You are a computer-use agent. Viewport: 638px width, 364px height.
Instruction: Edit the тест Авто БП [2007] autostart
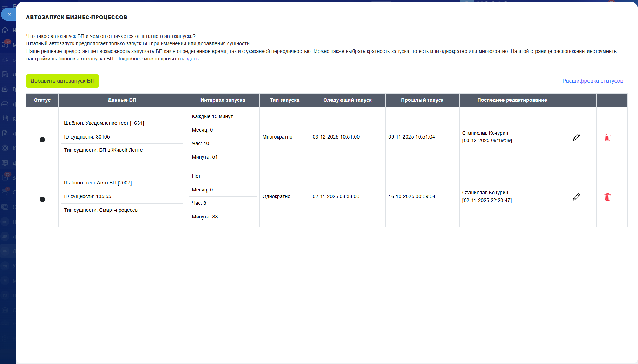(576, 197)
